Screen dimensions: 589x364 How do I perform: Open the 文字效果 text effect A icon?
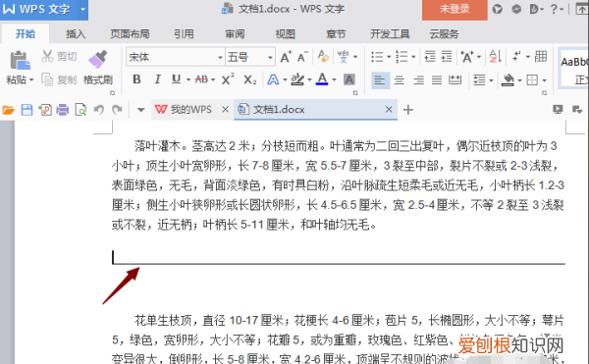tap(273, 79)
